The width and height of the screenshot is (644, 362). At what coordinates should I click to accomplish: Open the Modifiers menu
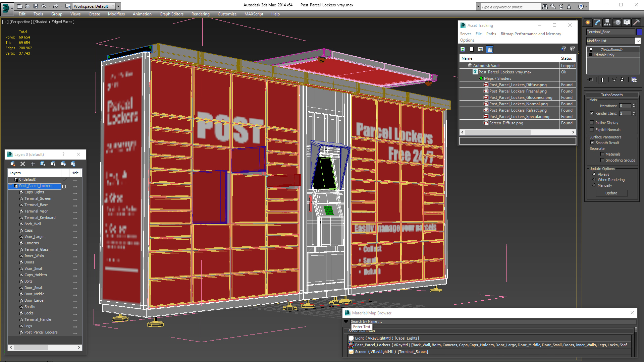(116, 14)
